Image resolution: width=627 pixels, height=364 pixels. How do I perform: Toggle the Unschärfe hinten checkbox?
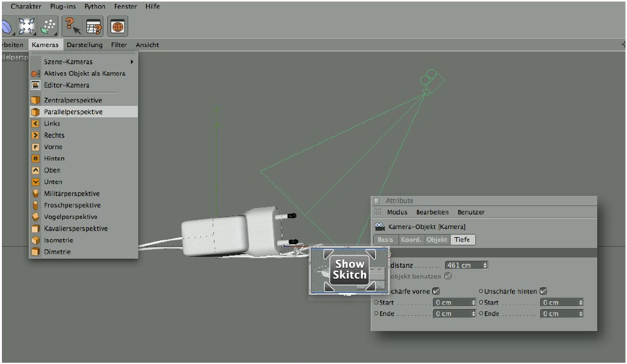(x=543, y=291)
